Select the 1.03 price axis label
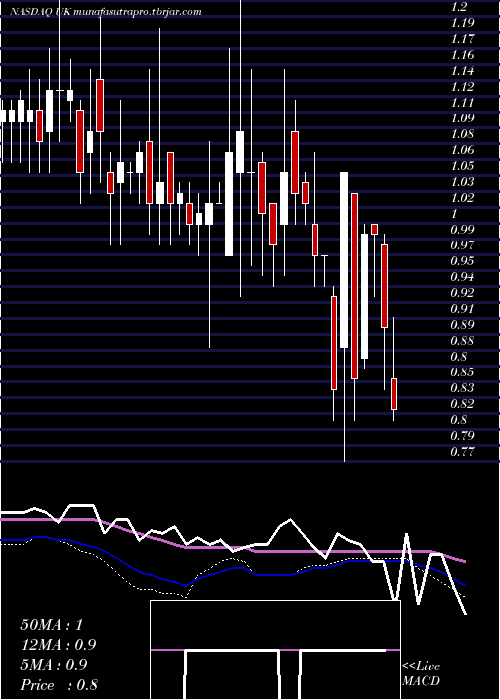This screenshot has width=500, height=700. (462, 182)
